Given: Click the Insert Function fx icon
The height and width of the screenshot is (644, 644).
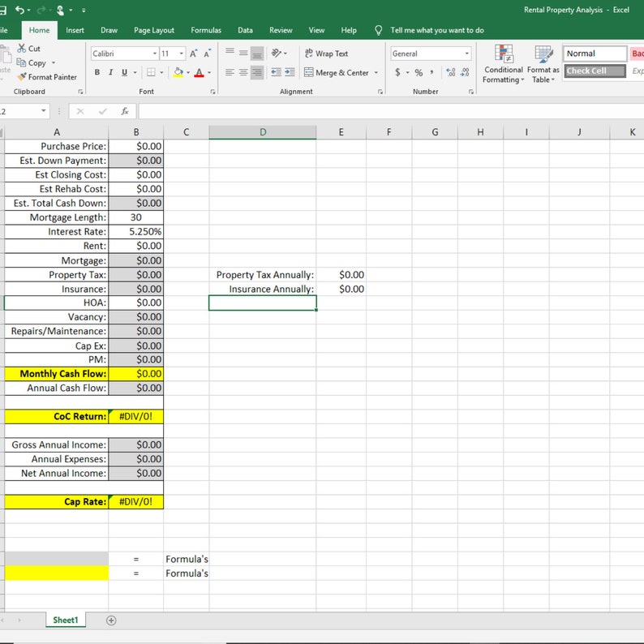Looking at the screenshot, I should tap(125, 111).
